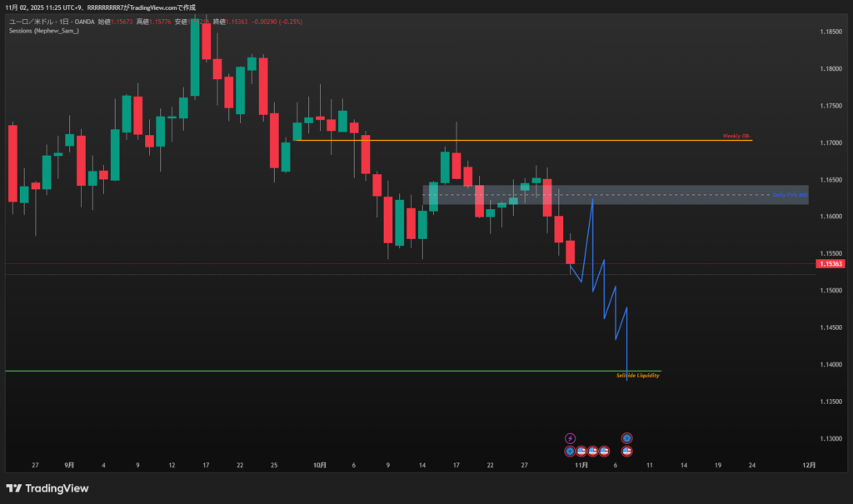This screenshot has width=853, height=504.
Task: Click the Sellside Liquidity label
Action: tap(637, 377)
